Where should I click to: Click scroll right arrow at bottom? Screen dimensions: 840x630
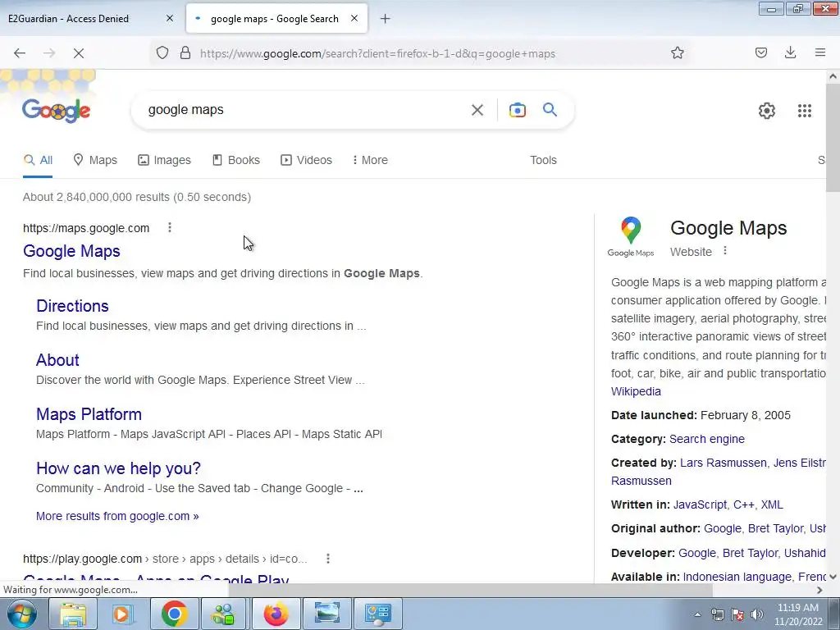coord(819,590)
